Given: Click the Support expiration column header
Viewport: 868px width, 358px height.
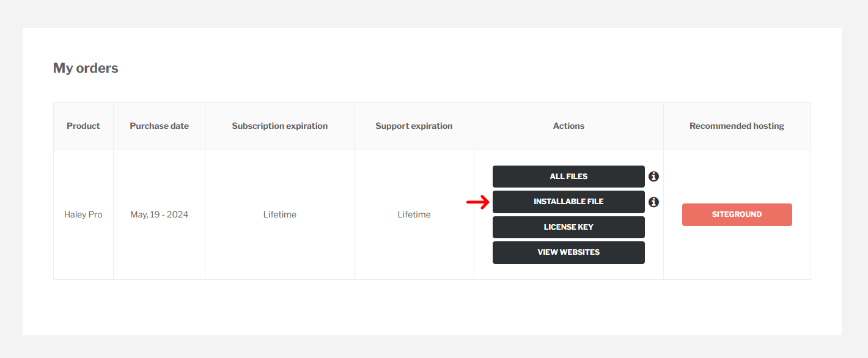Looking at the screenshot, I should point(414,126).
